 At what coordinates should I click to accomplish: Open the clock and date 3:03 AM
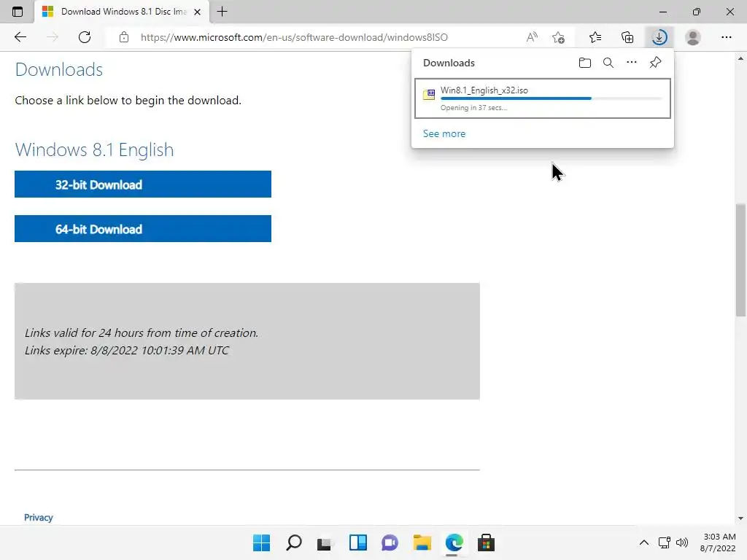pos(718,542)
